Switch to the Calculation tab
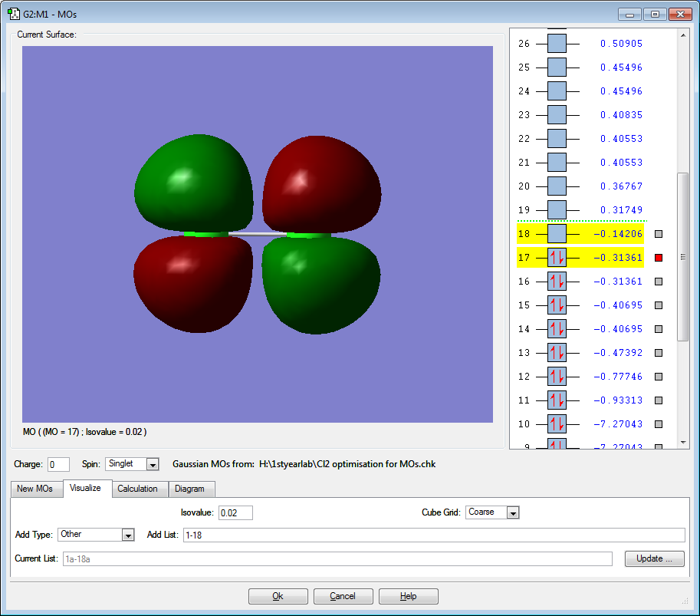Screen dimensions: 700x616 tap(137, 489)
